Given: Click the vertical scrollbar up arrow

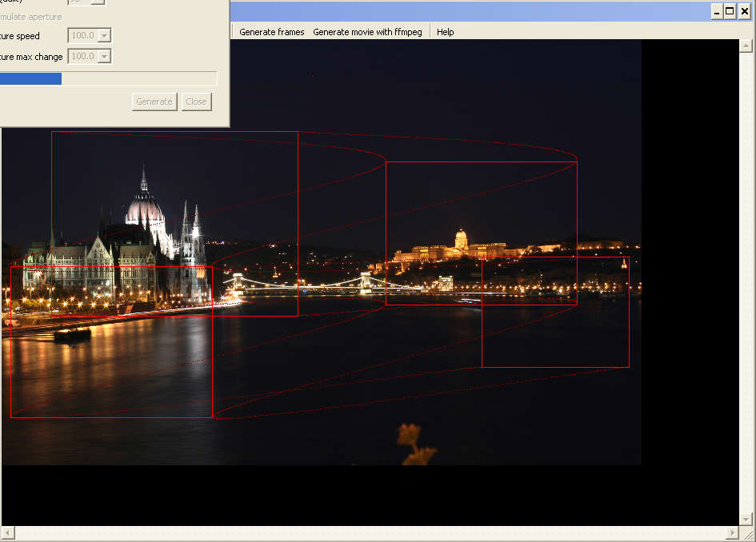Looking at the screenshot, I should pyautogui.click(x=746, y=46).
